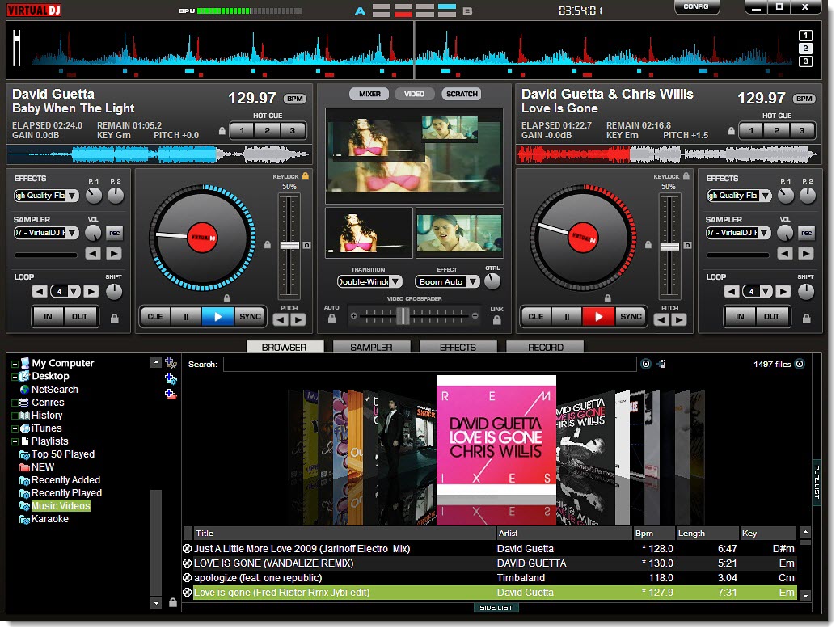This screenshot has height=633, width=840.
Task: Click in the Search input field
Action: coord(430,365)
